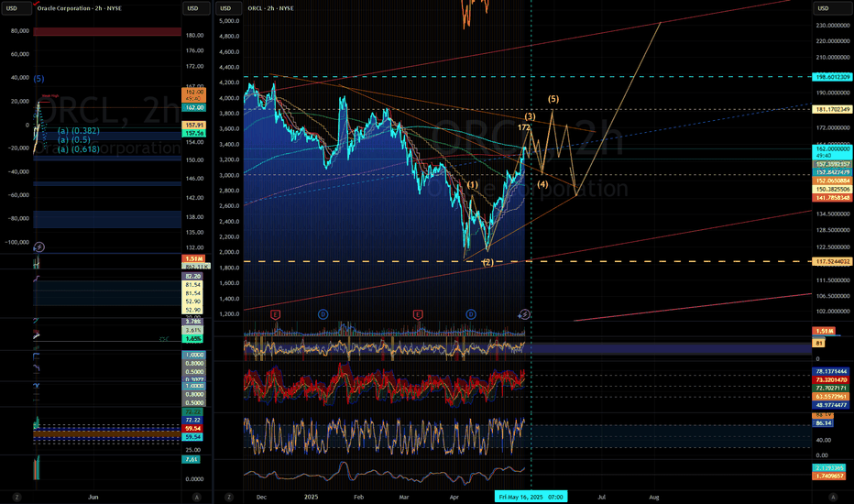This screenshot has width=854, height=504.
Task: Select the Fri May 16, 2025 date label
Action: pos(531,497)
